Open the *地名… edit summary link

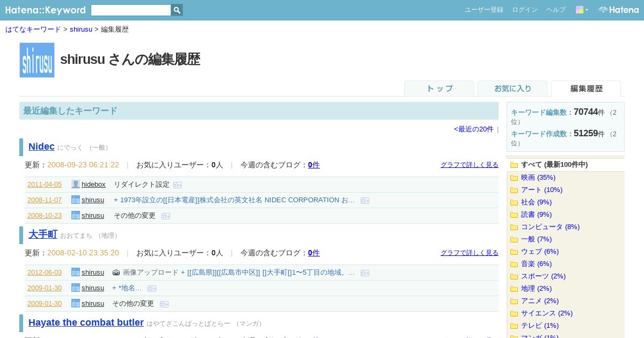coord(127,288)
